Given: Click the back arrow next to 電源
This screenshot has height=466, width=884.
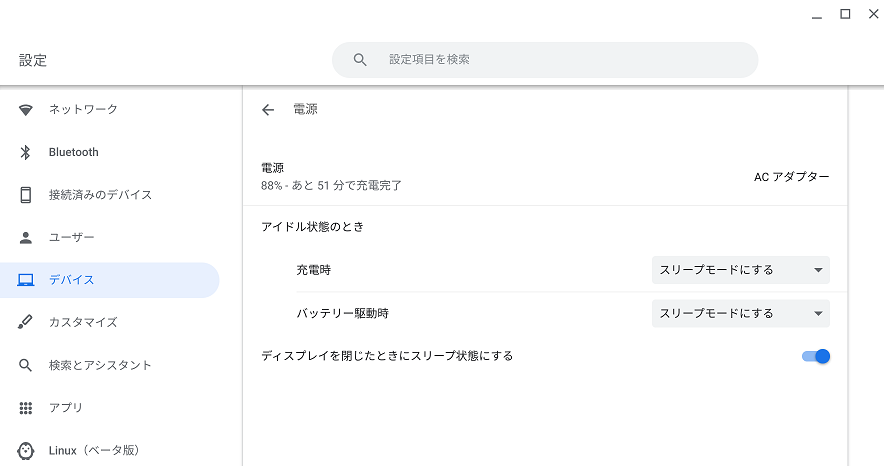Looking at the screenshot, I should (268, 110).
